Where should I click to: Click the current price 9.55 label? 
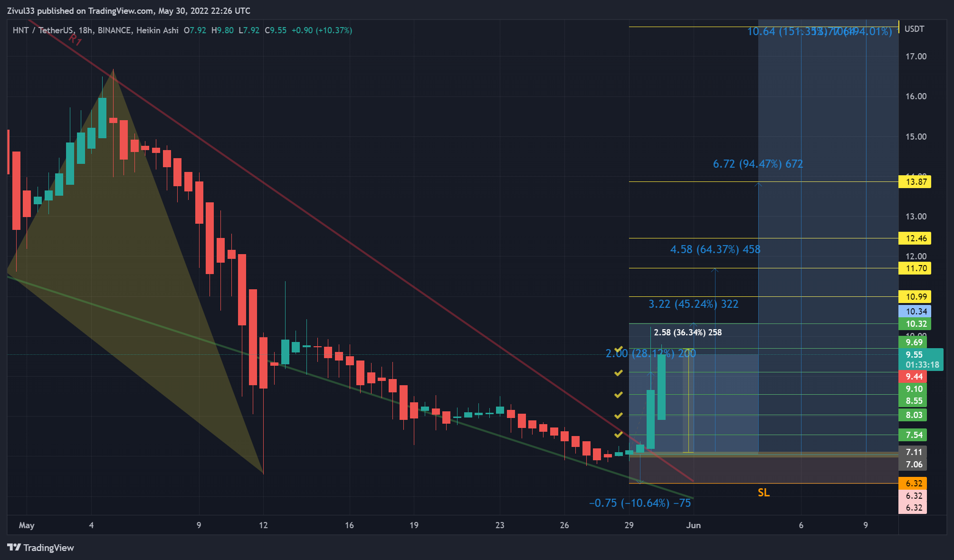pyautogui.click(x=914, y=355)
